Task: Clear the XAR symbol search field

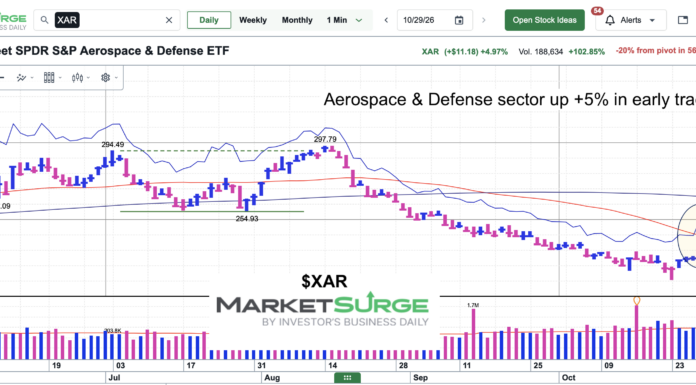Action: click(169, 20)
